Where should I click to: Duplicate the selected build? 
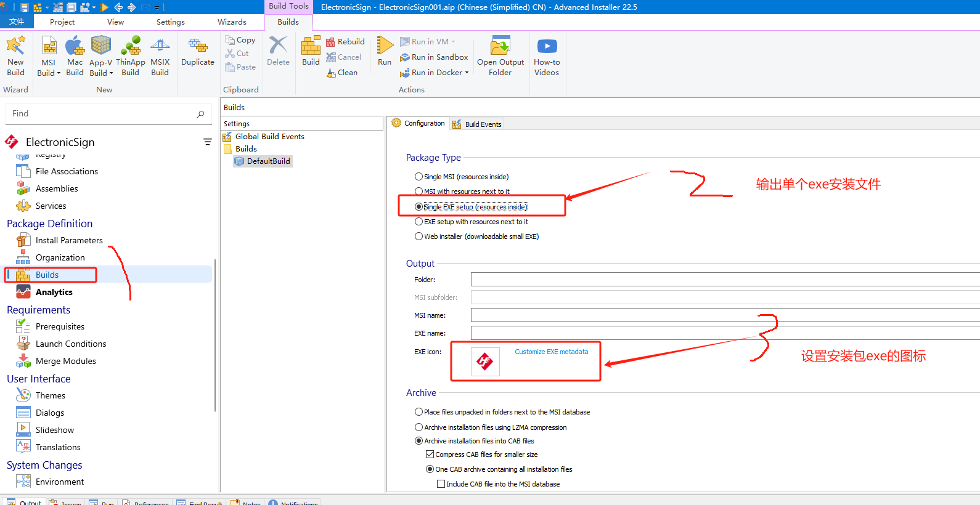(198, 52)
